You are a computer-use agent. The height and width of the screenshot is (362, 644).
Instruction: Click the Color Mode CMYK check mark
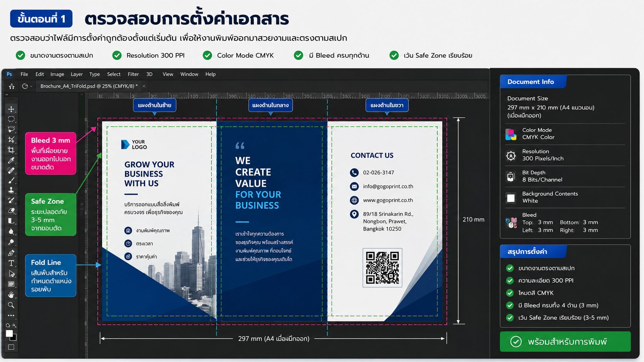coord(207,55)
